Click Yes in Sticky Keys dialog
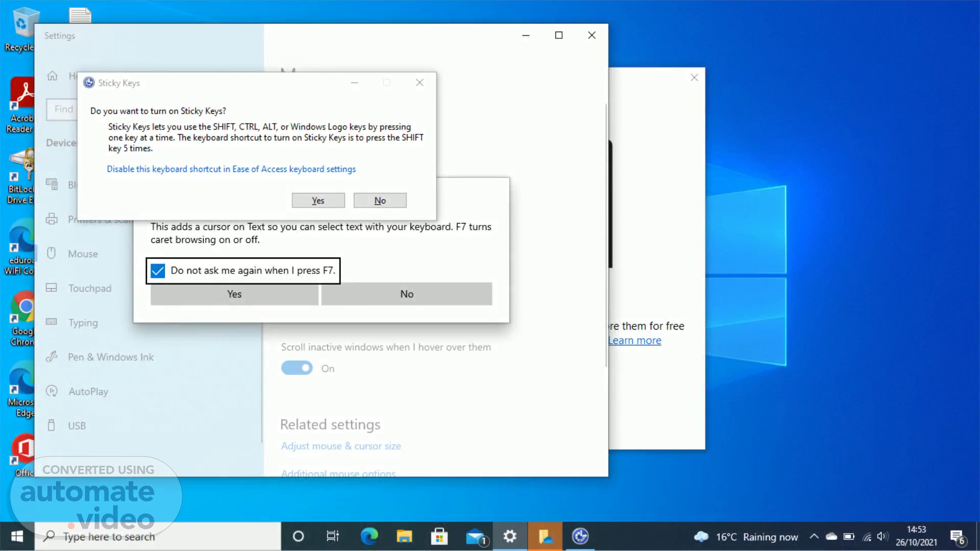The image size is (980, 551). tap(318, 201)
